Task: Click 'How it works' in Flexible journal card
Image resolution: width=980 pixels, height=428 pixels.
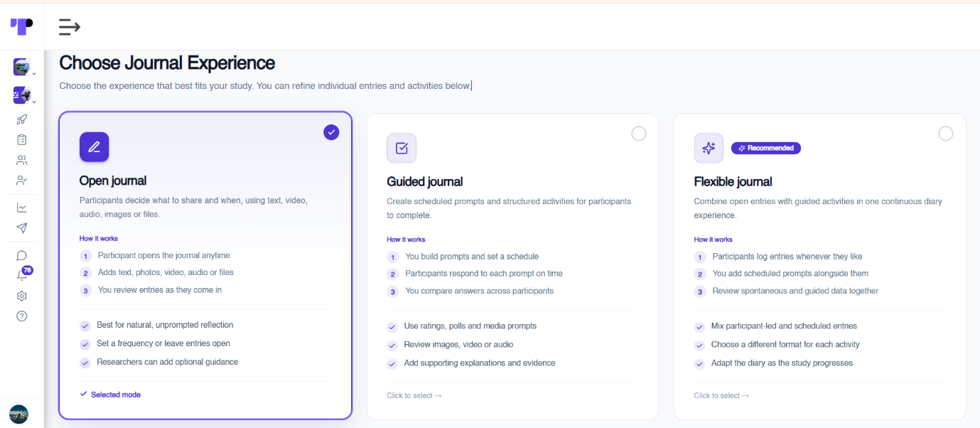Action: [714, 240]
